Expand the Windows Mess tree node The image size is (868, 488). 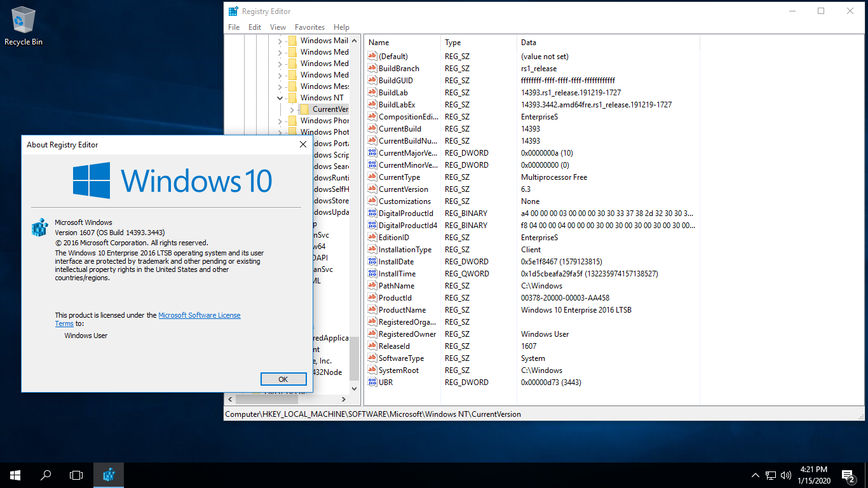(280, 86)
